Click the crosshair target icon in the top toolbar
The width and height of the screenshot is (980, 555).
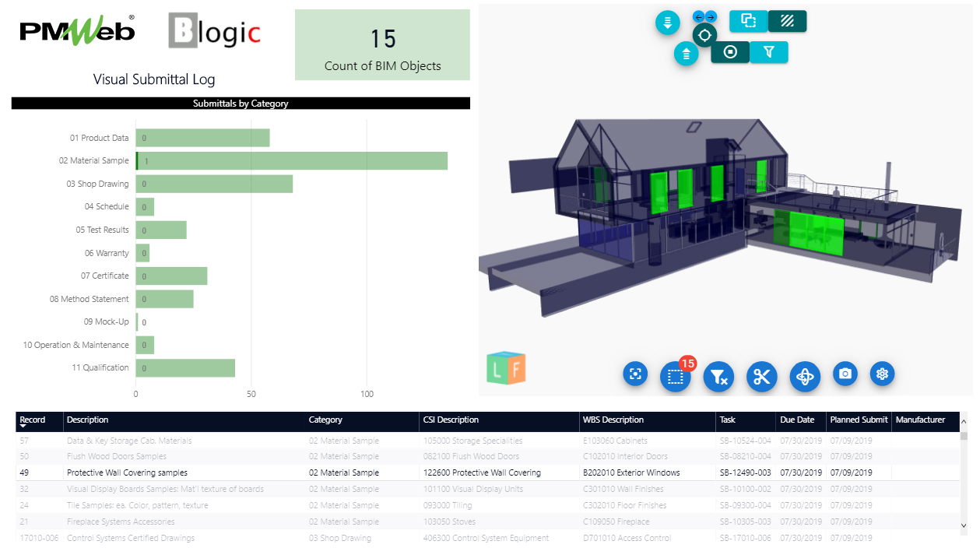[704, 35]
